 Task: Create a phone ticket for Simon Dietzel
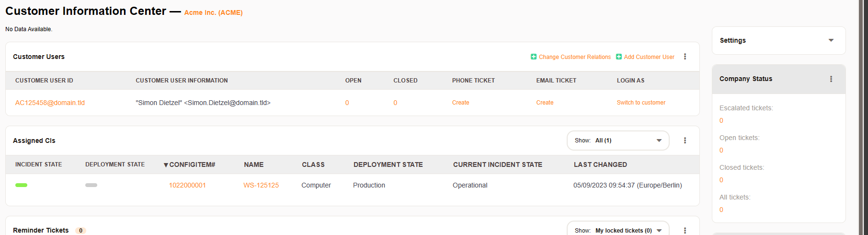[460, 103]
